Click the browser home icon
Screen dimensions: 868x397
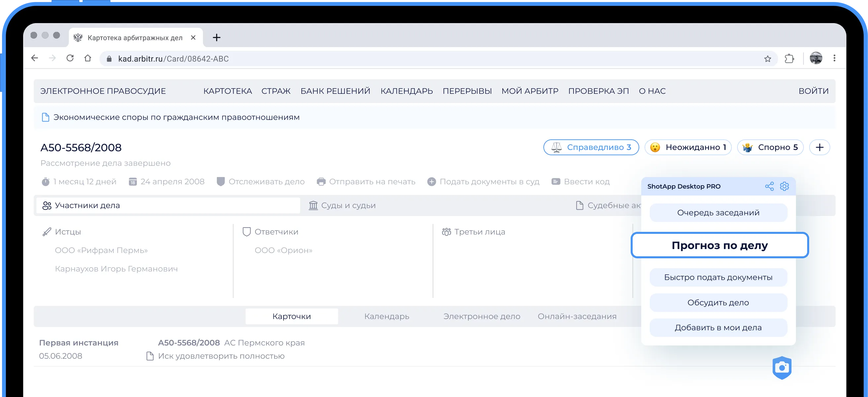[x=88, y=58]
